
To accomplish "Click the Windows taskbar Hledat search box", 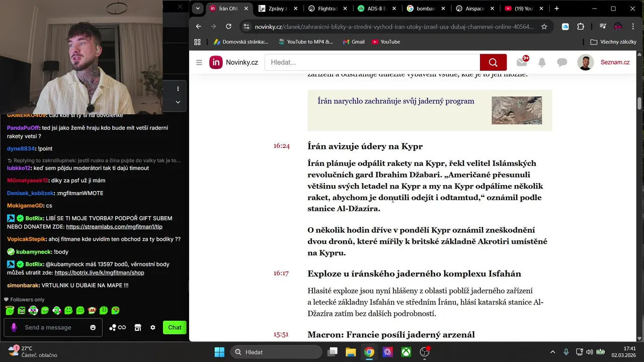I will point(276,352).
